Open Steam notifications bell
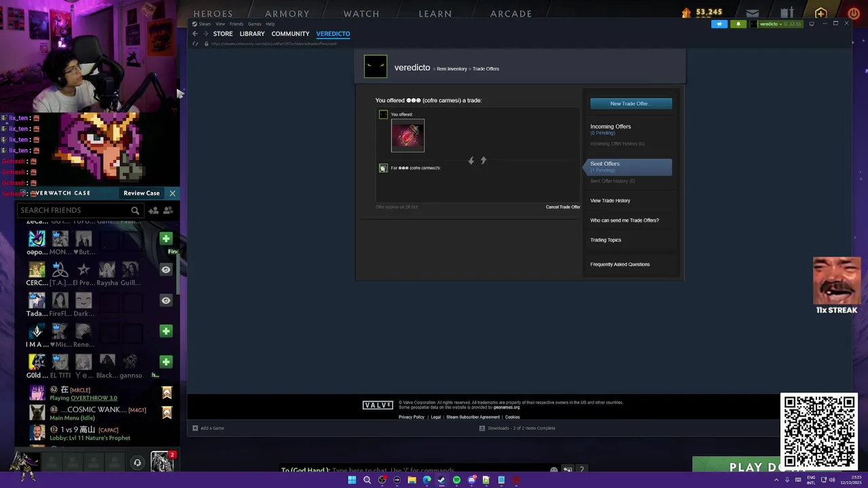This screenshot has width=868, height=488. [738, 24]
